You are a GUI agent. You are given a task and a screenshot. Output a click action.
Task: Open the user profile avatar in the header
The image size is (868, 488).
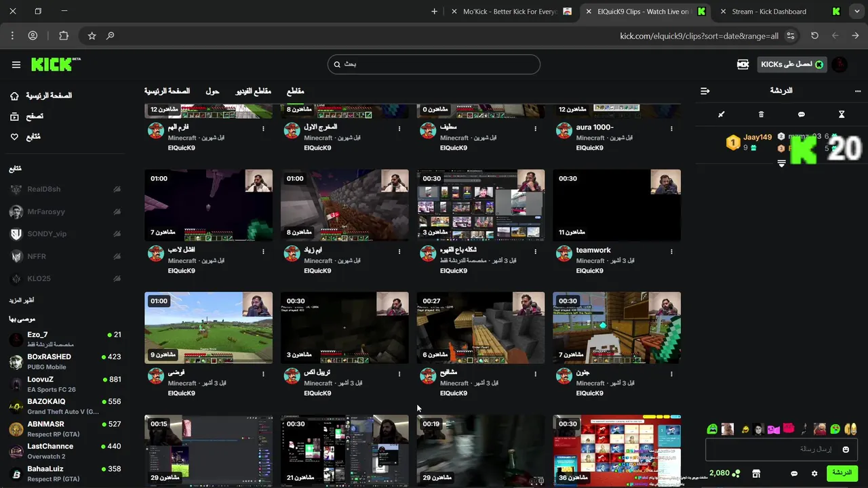tap(840, 64)
